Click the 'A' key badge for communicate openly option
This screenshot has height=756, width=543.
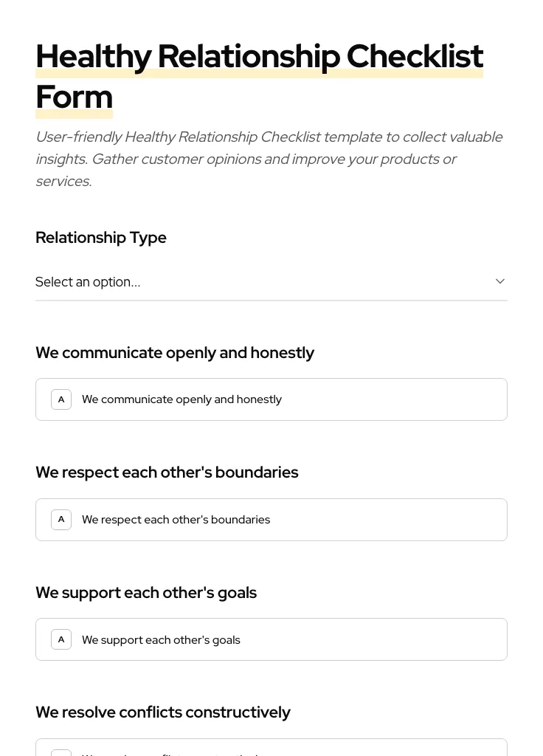point(61,399)
